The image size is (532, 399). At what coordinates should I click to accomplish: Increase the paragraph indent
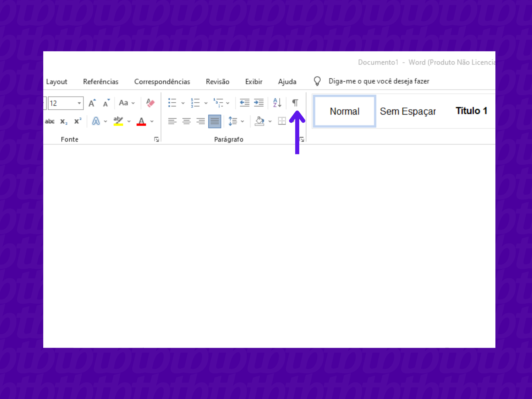click(259, 103)
